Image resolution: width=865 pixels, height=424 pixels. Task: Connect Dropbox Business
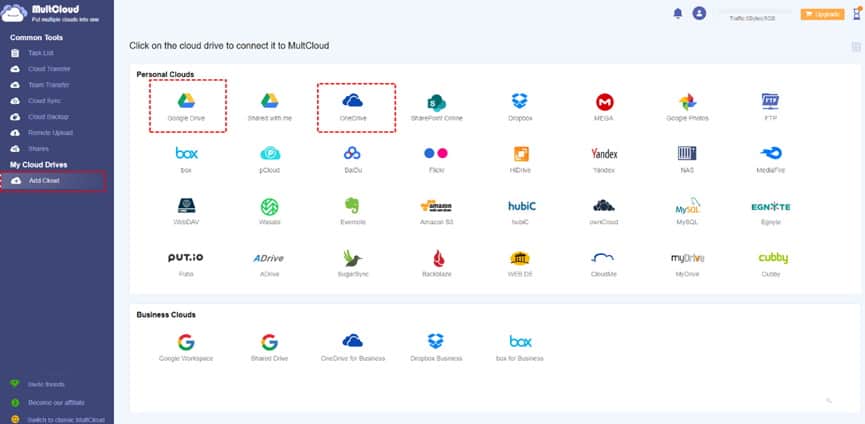tap(436, 348)
